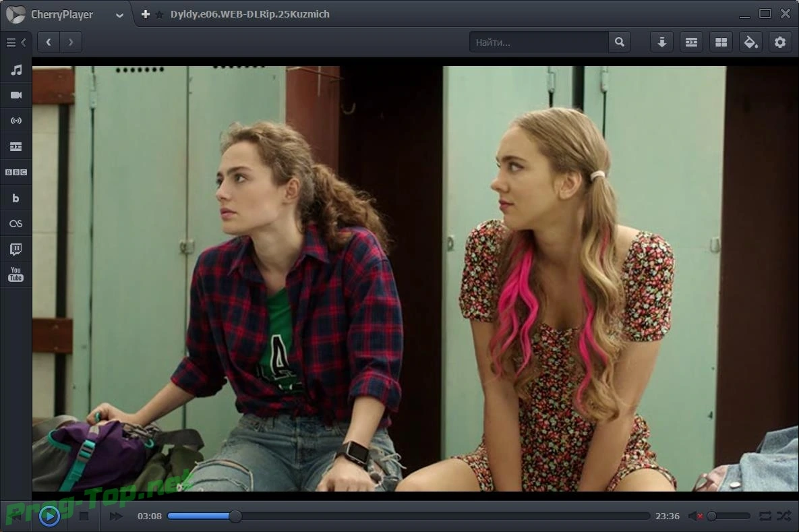Toggle shuffle mode
The height and width of the screenshot is (532, 799).
point(783,516)
